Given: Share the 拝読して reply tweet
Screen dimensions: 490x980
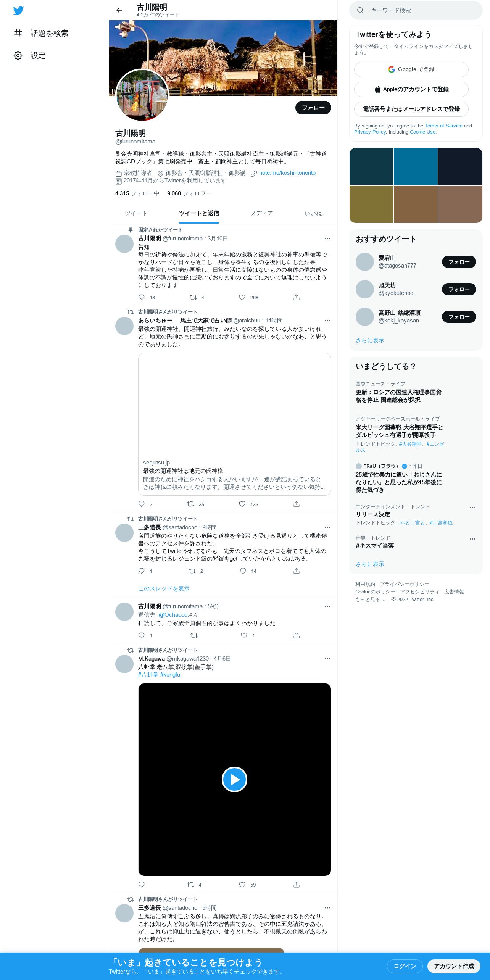Looking at the screenshot, I should (297, 635).
